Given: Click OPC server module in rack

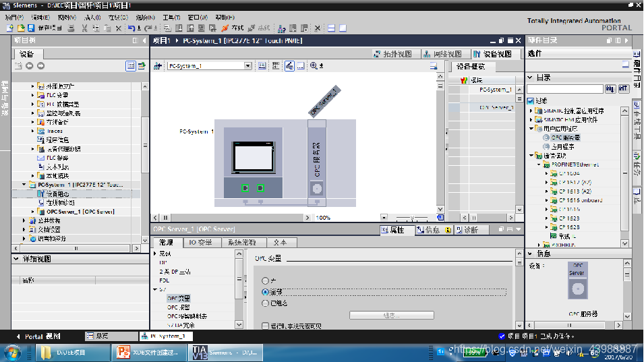Looking at the screenshot, I should point(317,162).
